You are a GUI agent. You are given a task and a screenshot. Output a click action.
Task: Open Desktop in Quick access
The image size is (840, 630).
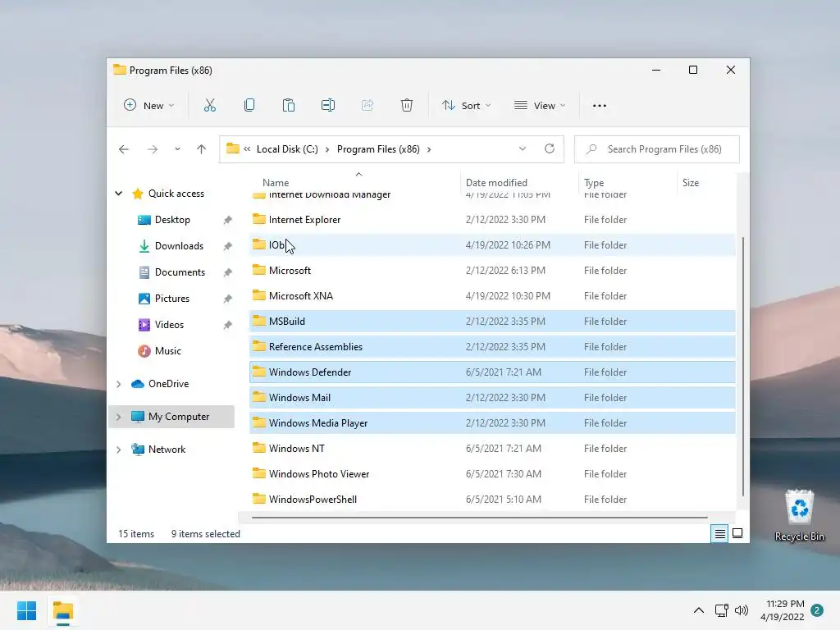point(172,220)
